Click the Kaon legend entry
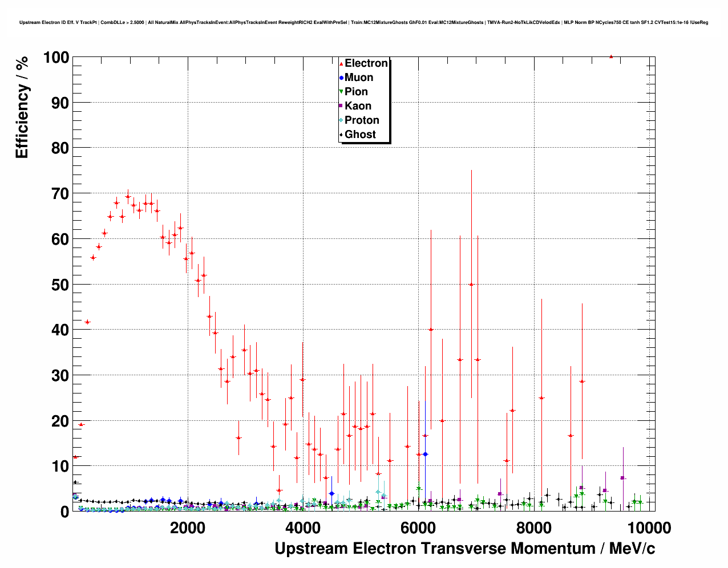 [355, 106]
